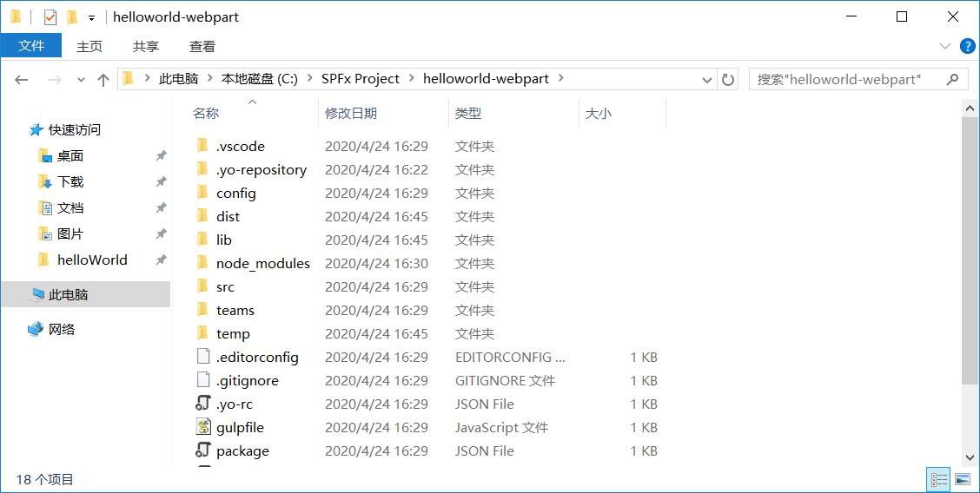Viewport: 980px width, 493px height.
Task: Open the Customize Quick Access Toolbar dropdown
Action: (x=91, y=18)
